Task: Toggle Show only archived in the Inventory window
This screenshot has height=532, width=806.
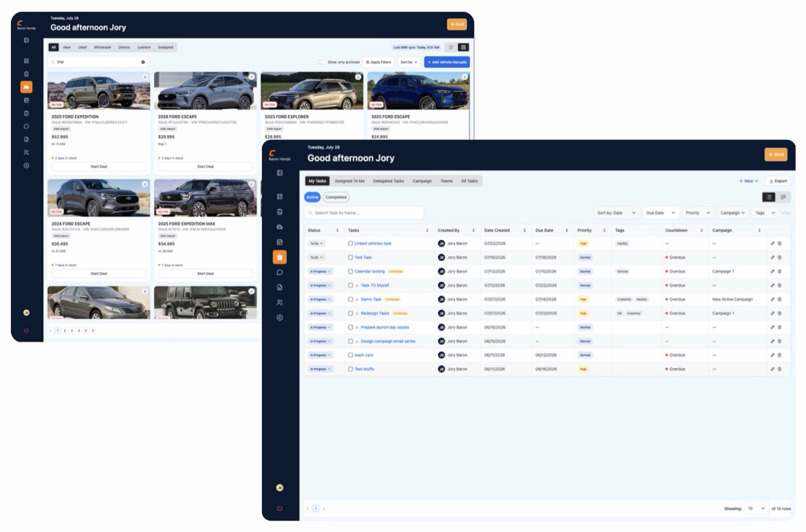Action: pyautogui.click(x=321, y=62)
